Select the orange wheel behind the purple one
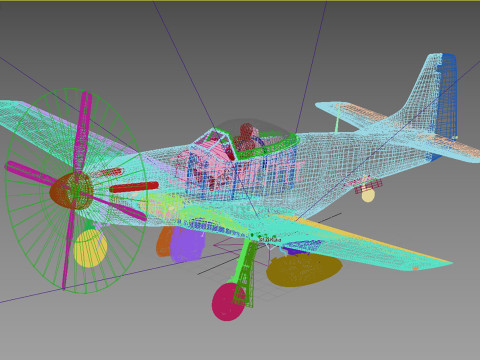The height and width of the screenshot is (360, 480). point(164,242)
